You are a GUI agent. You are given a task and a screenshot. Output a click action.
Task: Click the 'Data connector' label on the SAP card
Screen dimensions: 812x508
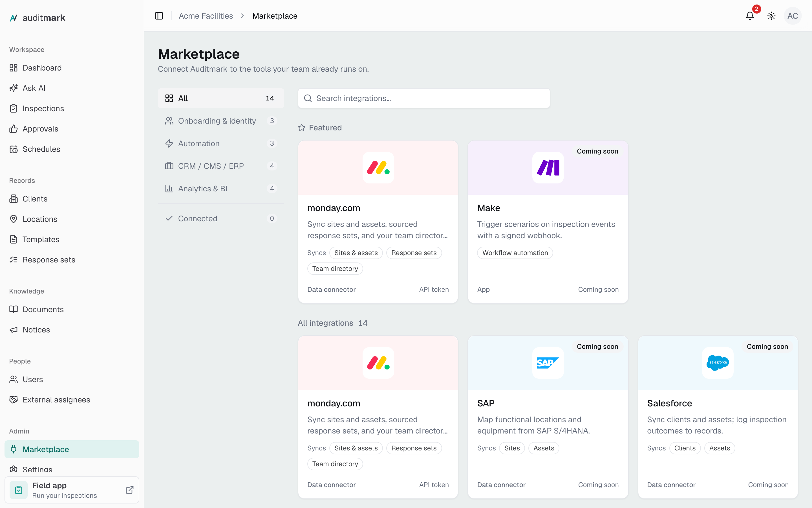501,485
